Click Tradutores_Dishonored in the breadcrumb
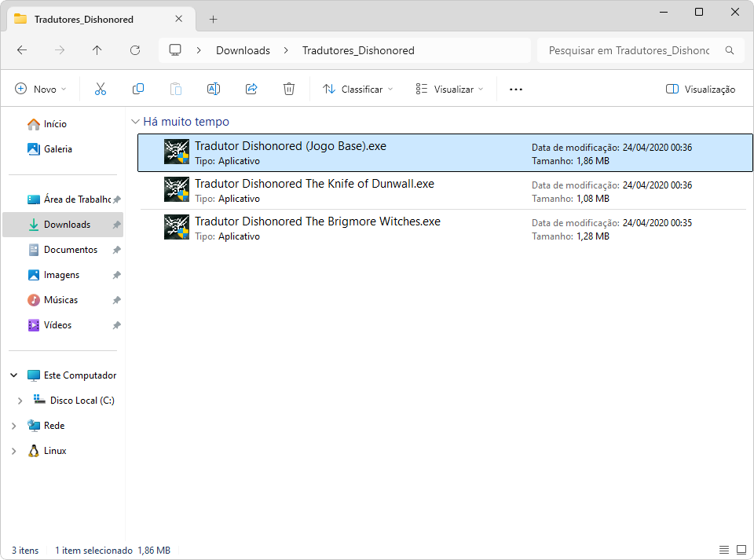 tap(358, 50)
